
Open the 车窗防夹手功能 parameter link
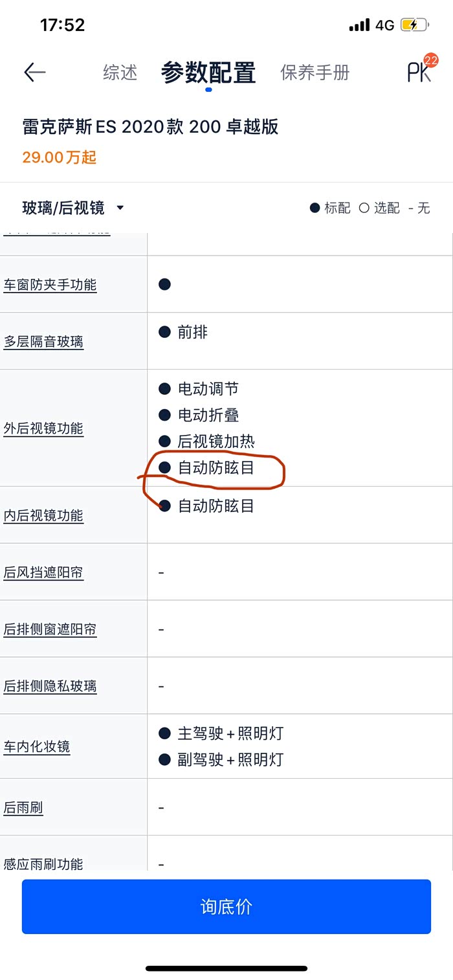tap(50, 285)
